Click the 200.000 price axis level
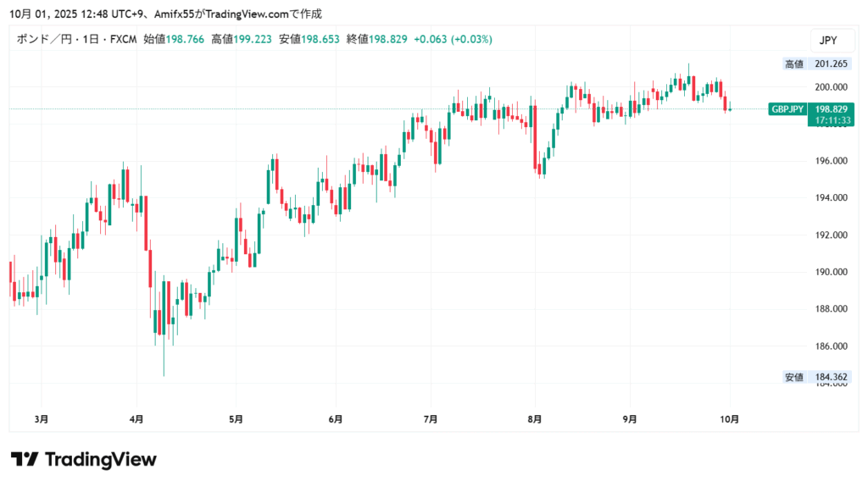This screenshot has width=868, height=487. [x=831, y=86]
